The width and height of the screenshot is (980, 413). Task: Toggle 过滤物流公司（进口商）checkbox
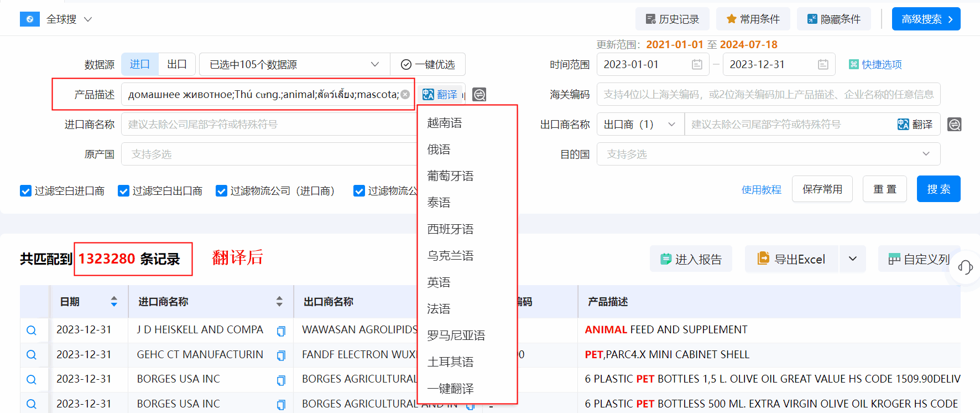(x=221, y=191)
